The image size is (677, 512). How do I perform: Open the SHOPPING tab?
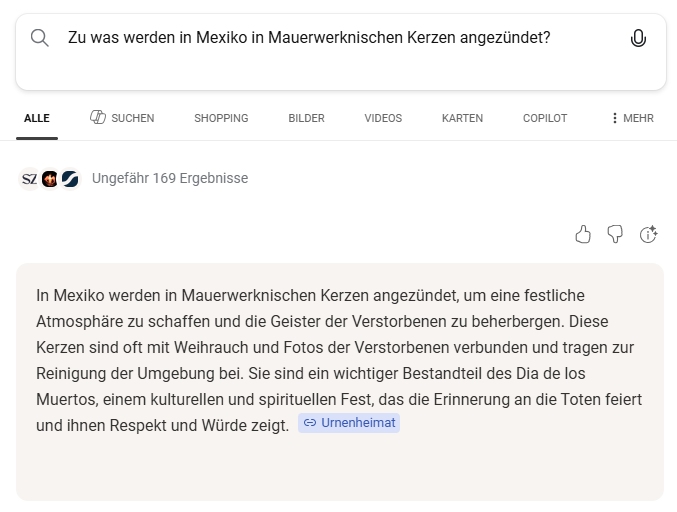[x=221, y=118]
